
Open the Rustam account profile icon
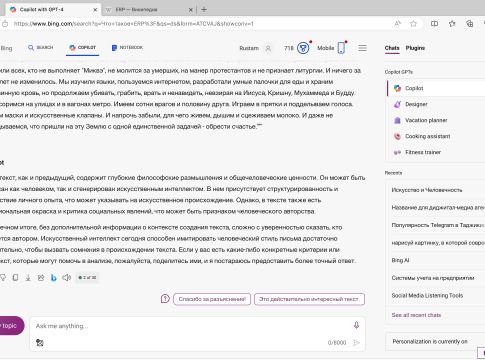coord(268,48)
